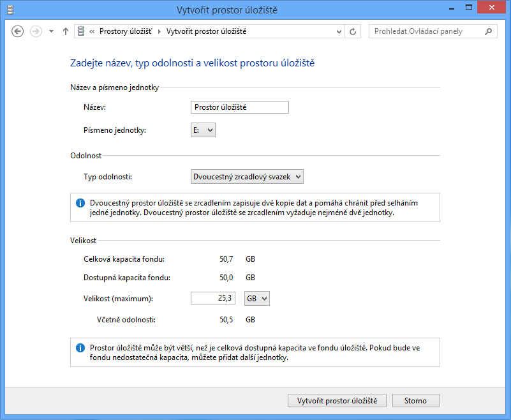Open the GB size unit dropdown
This screenshot has width=511, height=420.
pyautogui.click(x=257, y=298)
